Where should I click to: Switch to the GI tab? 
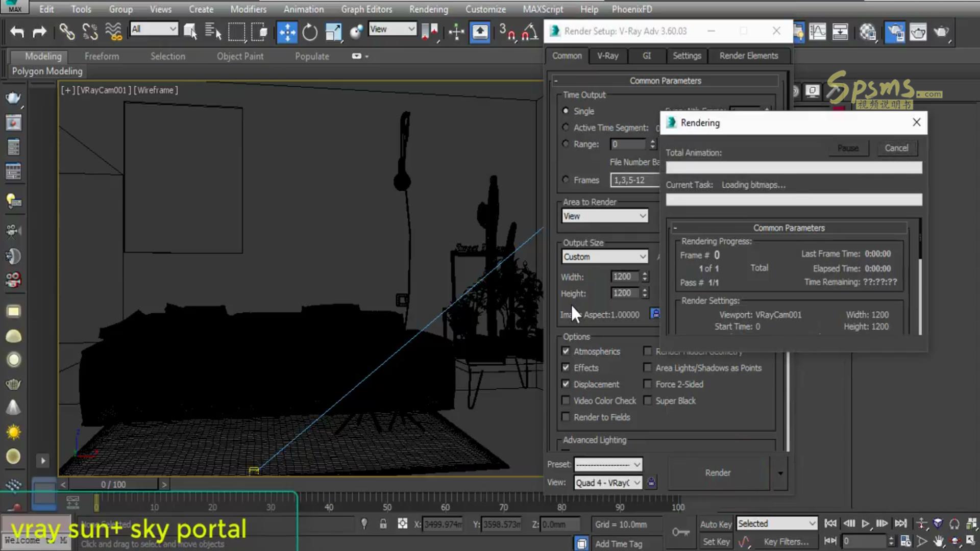tap(647, 56)
